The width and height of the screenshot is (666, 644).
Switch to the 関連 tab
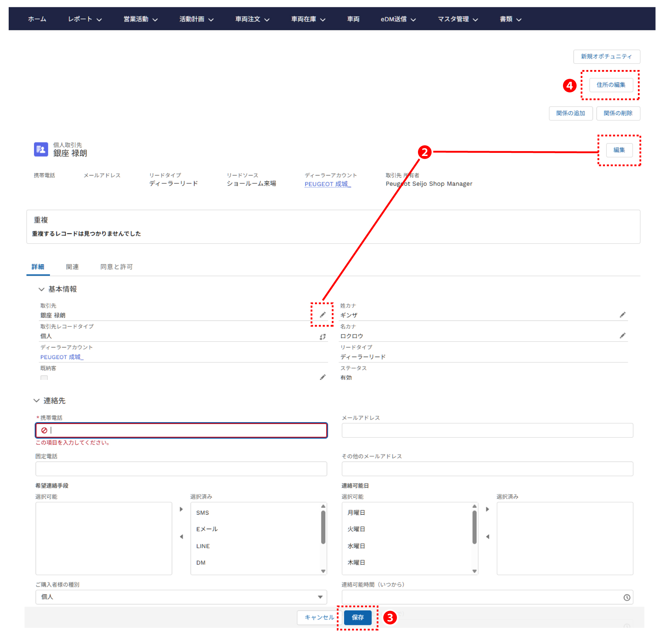(x=72, y=267)
